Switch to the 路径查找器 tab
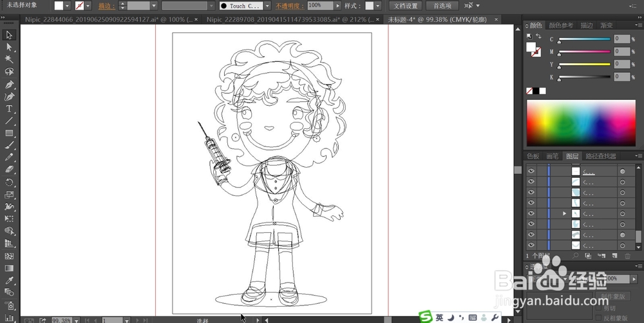644x323 pixels. point(601,156)
